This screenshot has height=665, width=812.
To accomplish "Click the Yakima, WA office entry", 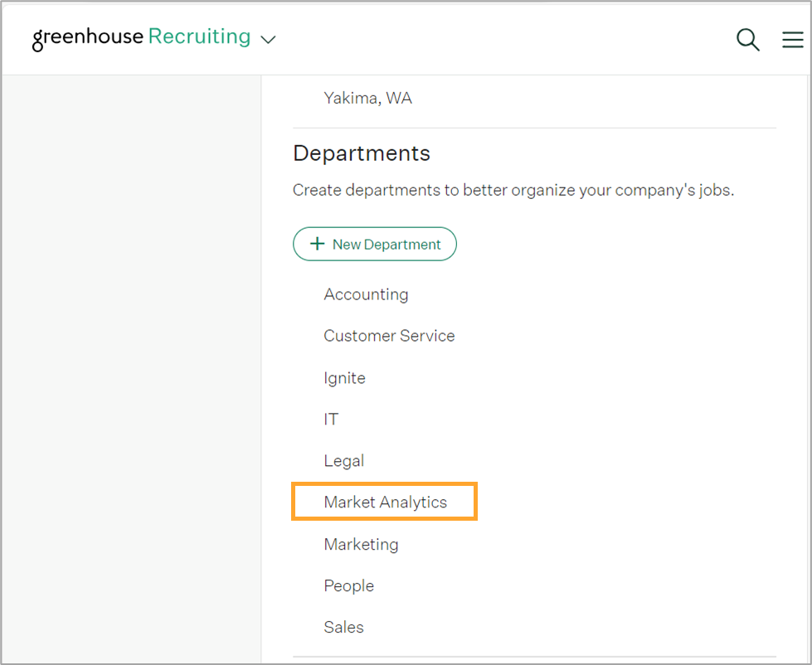I will click(367, 98).
